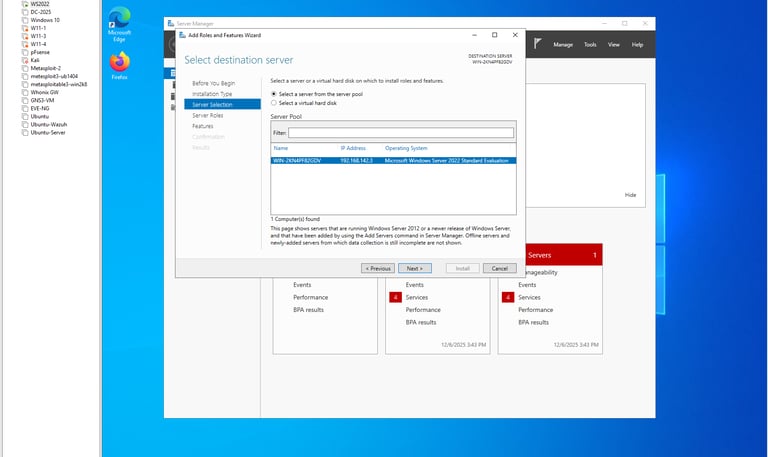Viewport: 768px width, 457px height.
Task: Click the Previous button in the wizard
Action: 378,268
